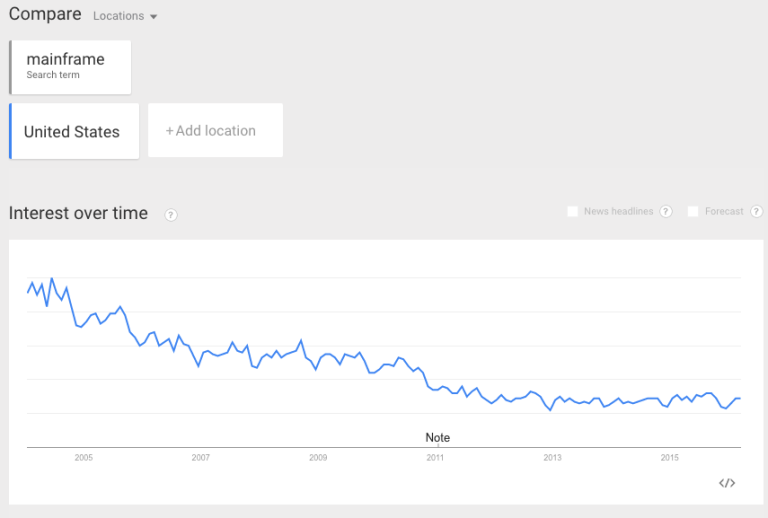Toggle the Forecast checkbox
Image resolution: width=768 pixels, height=518 pixels.
693,211
